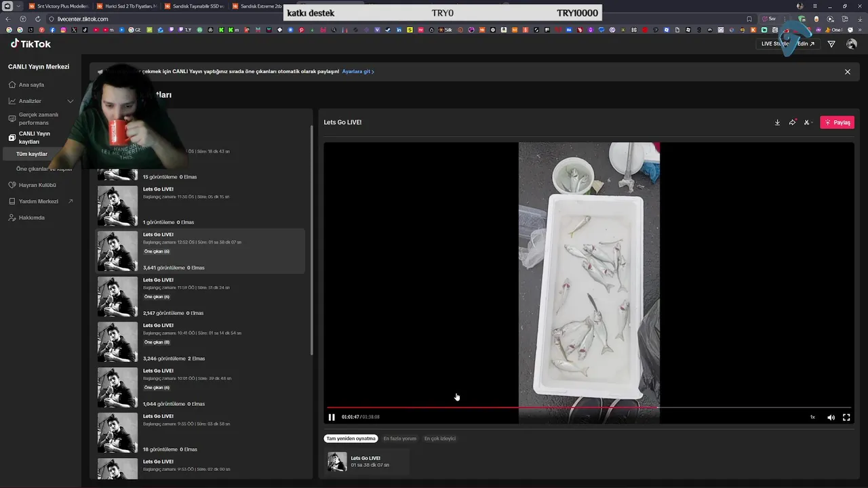Image resolution: width=868 pixels, height=488 pixels.
Task: Click Öne çıkan (8) badge
Action: (x=157, y=342)
